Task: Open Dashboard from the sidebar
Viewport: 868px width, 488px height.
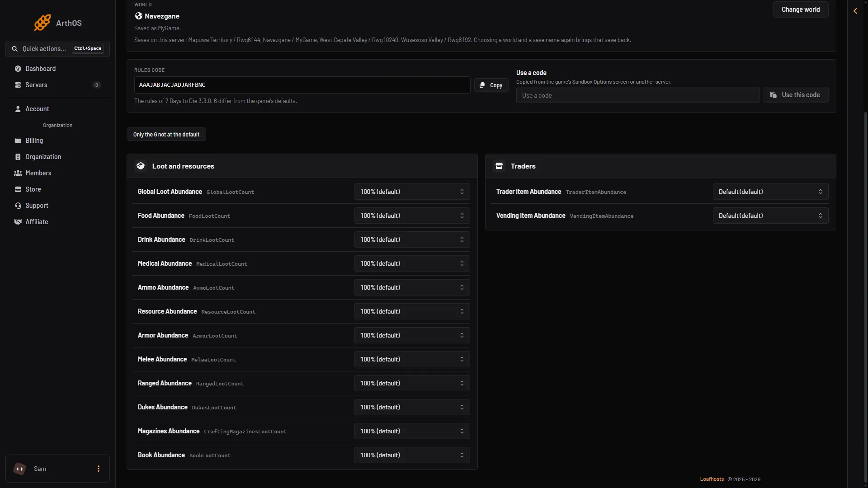Action: pos(57,69)
